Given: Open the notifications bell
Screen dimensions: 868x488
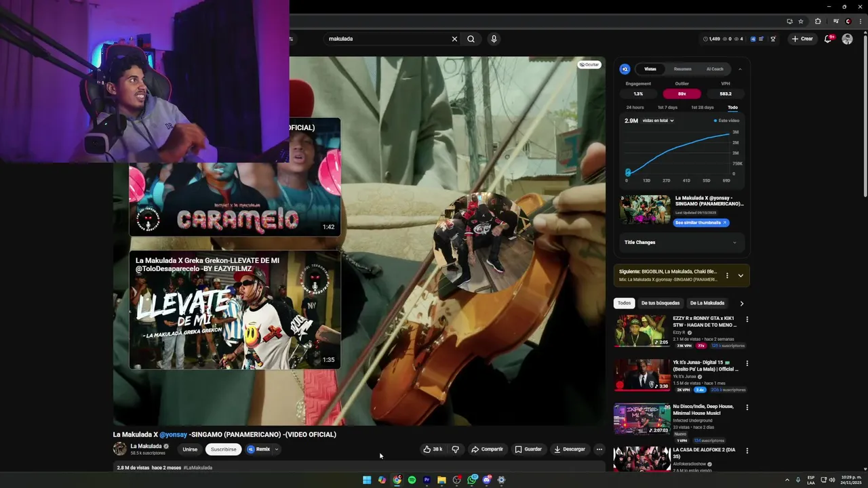Looking at the screenshot, I should coord(828,39).
